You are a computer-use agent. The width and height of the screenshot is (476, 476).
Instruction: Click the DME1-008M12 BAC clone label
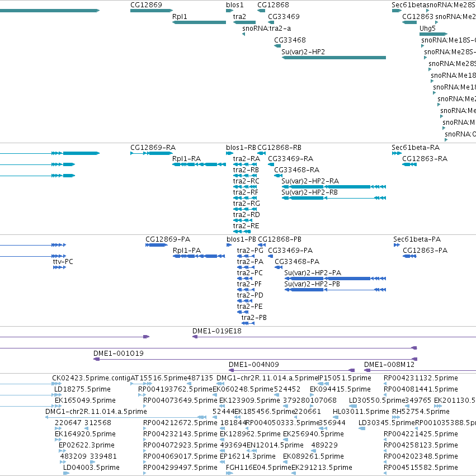pos(389,365)
